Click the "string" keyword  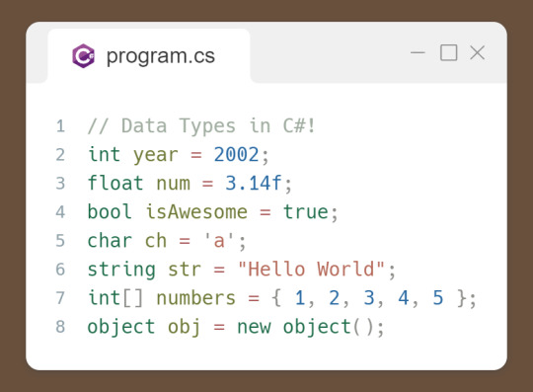tap(121, 270)
